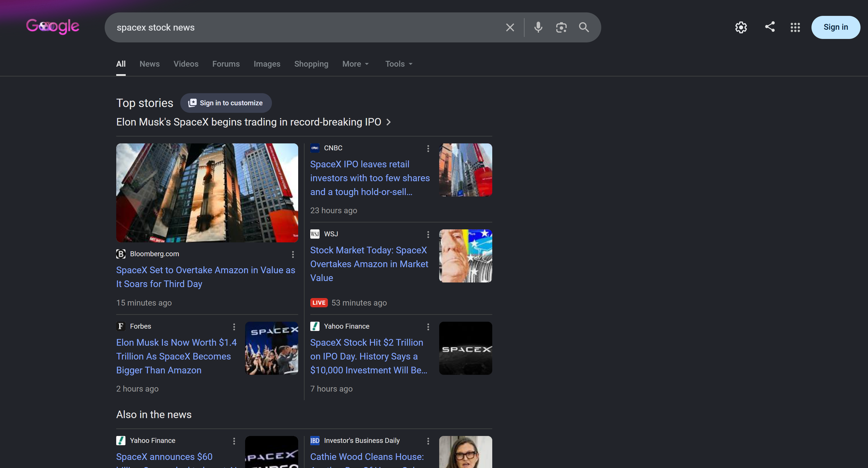Open search by image camera icon
This screenshot has width=868, height=468.
pos(561,27)
